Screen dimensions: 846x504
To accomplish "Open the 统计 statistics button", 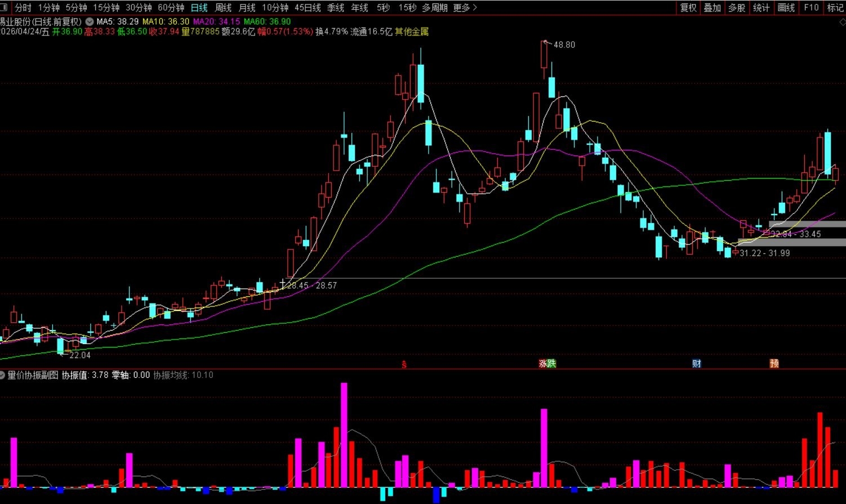I will (x=761, y=7).
